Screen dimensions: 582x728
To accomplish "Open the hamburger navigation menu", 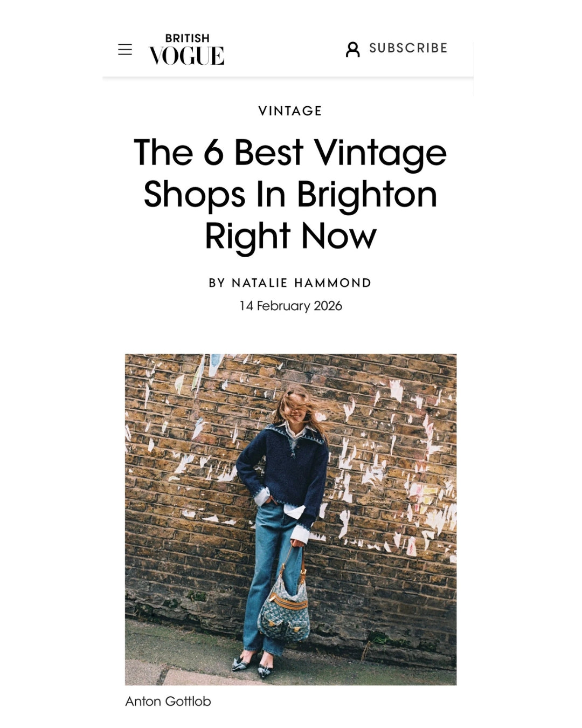I will point(125,50).
